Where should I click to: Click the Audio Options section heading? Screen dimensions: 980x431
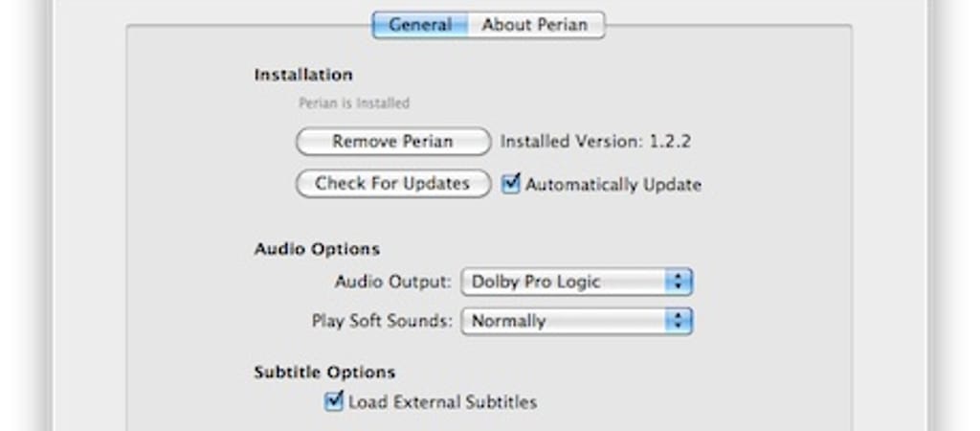317,249
